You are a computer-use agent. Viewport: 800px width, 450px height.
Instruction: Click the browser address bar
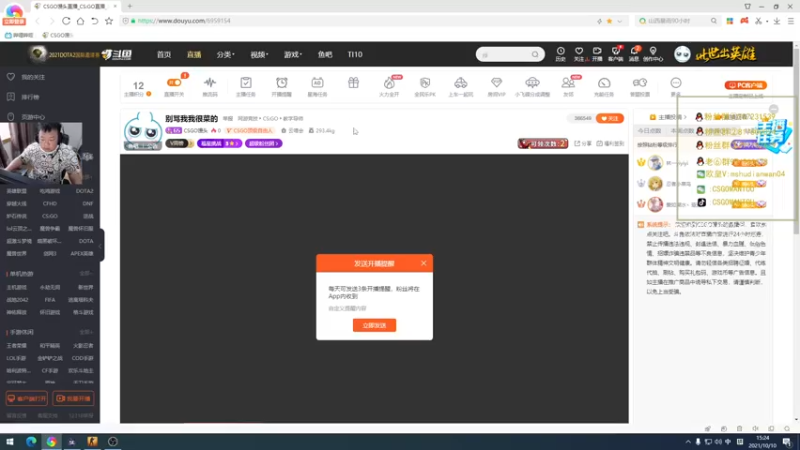pyautogui.click(x=357, y=21)
